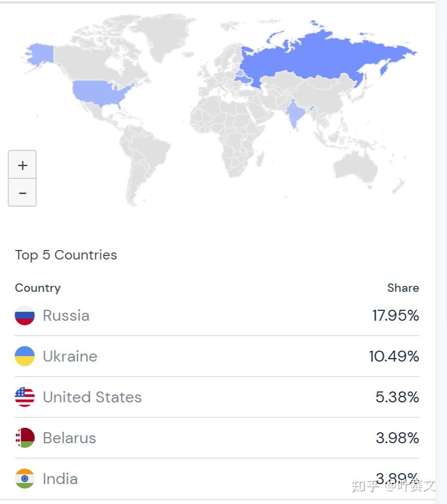The width and height of the screenshot is (447, 504).
Task: Click the Ukraine flag icon
Action: (25, 356)
